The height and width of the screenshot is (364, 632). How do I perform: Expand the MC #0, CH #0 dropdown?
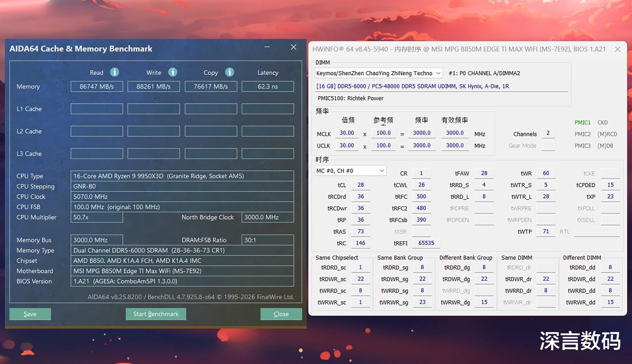[x=382, y=171]
